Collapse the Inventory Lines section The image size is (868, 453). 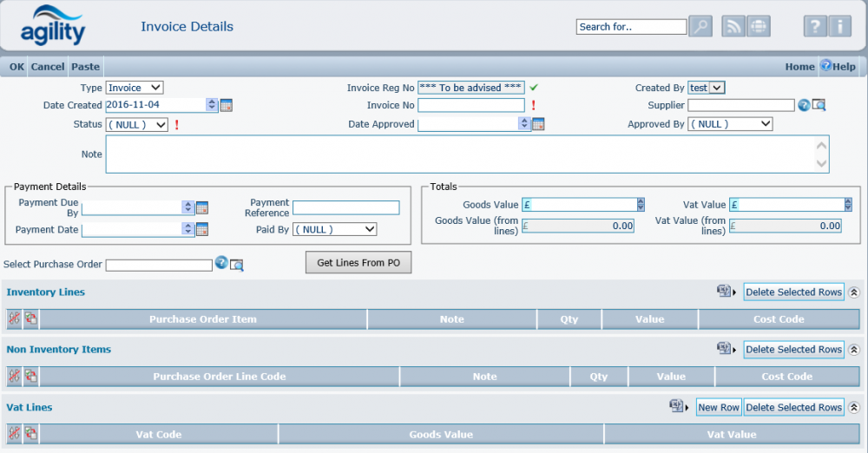click(x=853, y=292)
